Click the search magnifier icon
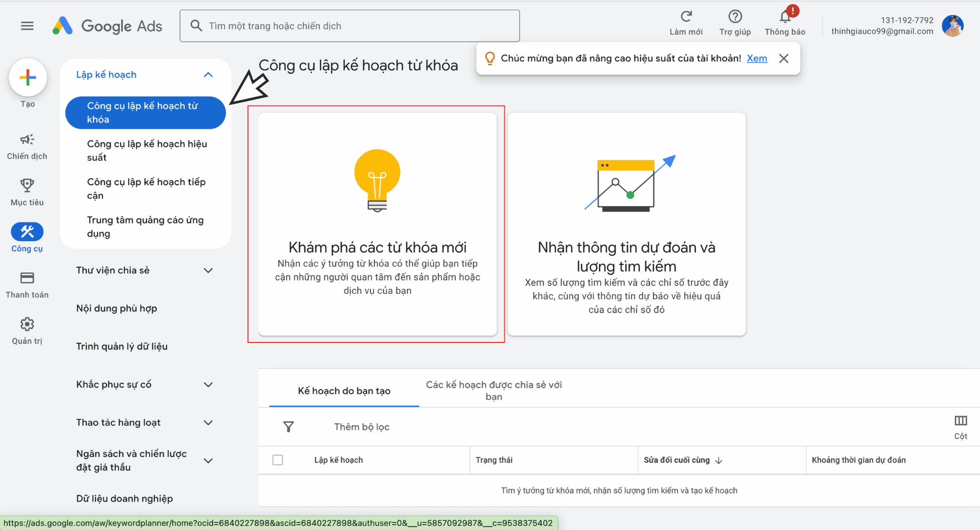This screenshot has height=530, width=980. (196, 25)
